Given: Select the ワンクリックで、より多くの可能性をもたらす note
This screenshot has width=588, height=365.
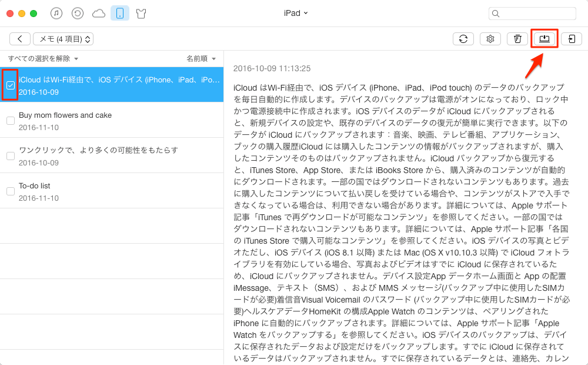Looking at the screenshot, I should coord(112,156).
